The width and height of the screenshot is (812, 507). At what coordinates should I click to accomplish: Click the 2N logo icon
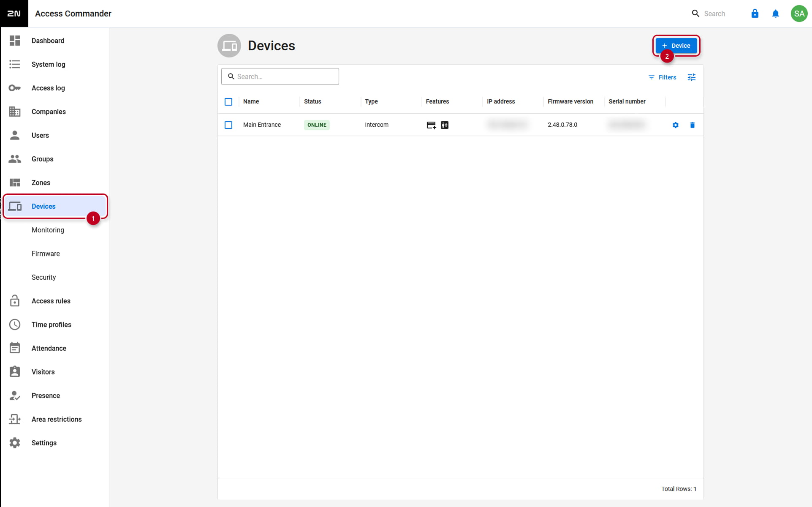(14, 14)
